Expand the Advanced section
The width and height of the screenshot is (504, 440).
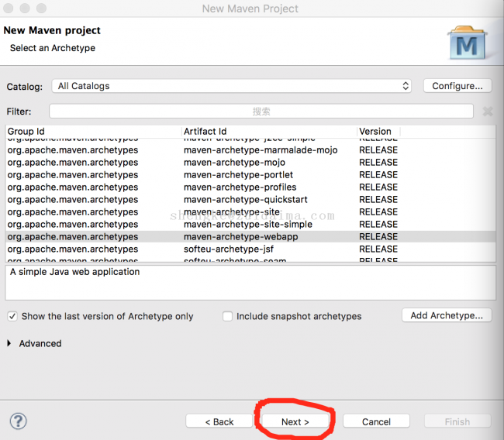coord(9,343)
